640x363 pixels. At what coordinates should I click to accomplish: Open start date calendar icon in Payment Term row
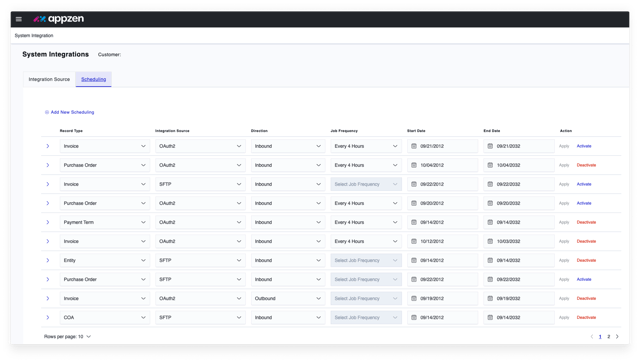tap(413, 223)
